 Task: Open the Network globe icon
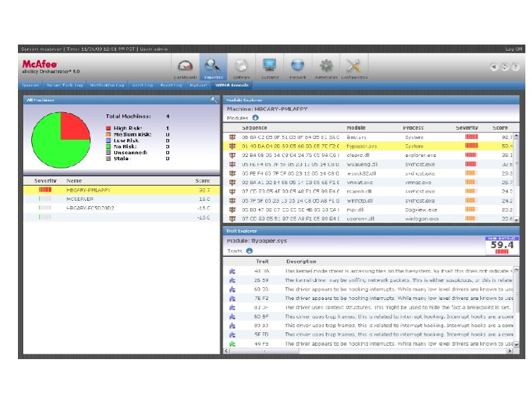click(297, 65)
